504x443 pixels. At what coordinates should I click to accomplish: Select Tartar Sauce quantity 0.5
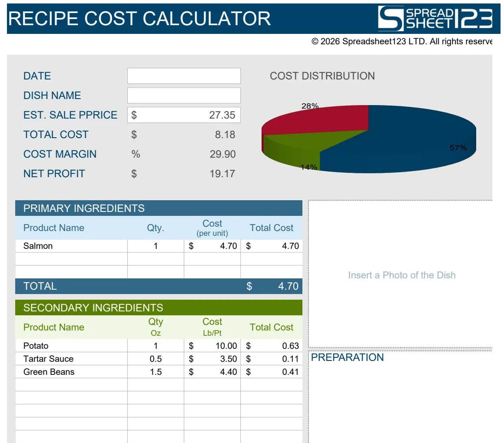point(156,359)
